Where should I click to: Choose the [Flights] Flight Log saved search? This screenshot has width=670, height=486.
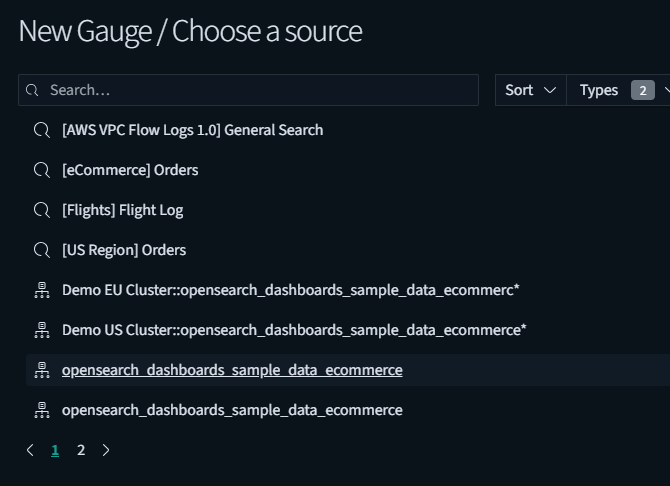point(122,210)
